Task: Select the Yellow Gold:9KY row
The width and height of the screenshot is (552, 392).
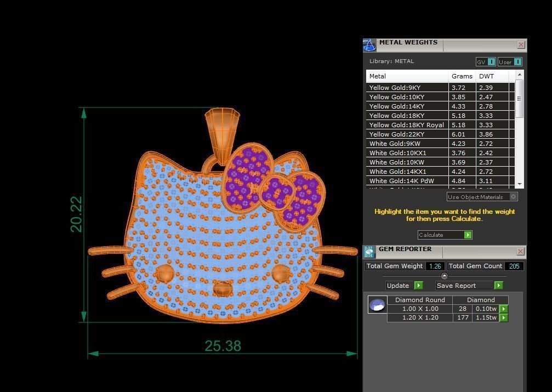Action: pyautogui.click(x=440, y=87)
